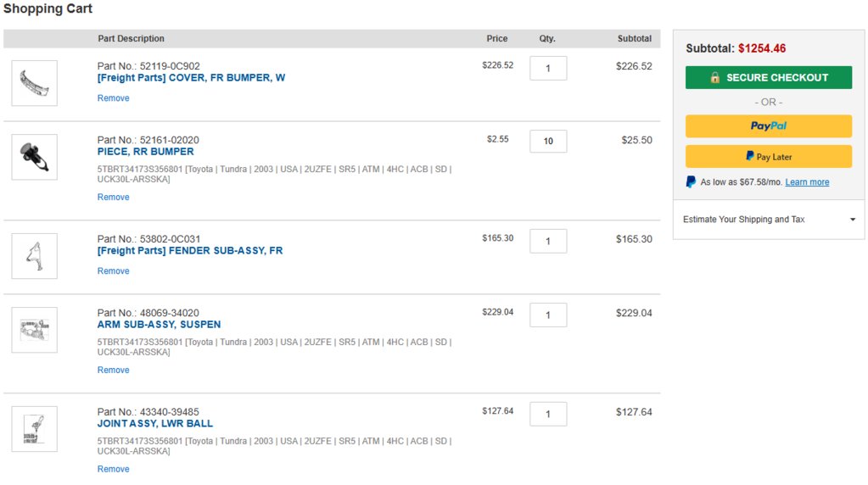Edit quantity field showing 10
This screenshot has height=485, width=868.
(548, 141)
